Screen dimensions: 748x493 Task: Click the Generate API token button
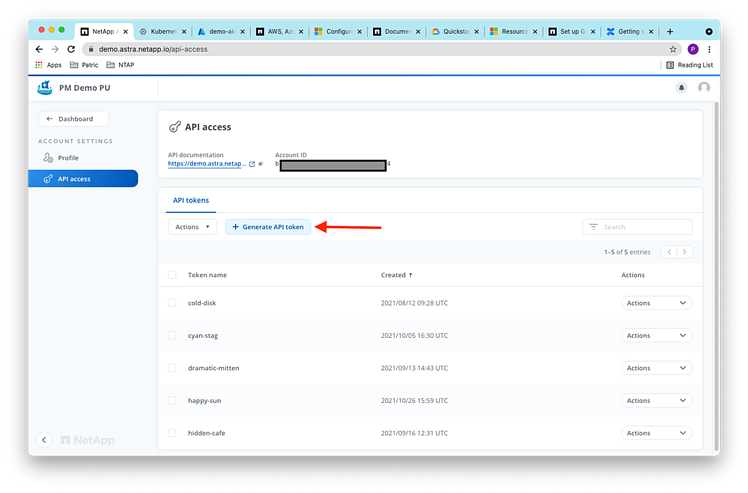(268, 227)
